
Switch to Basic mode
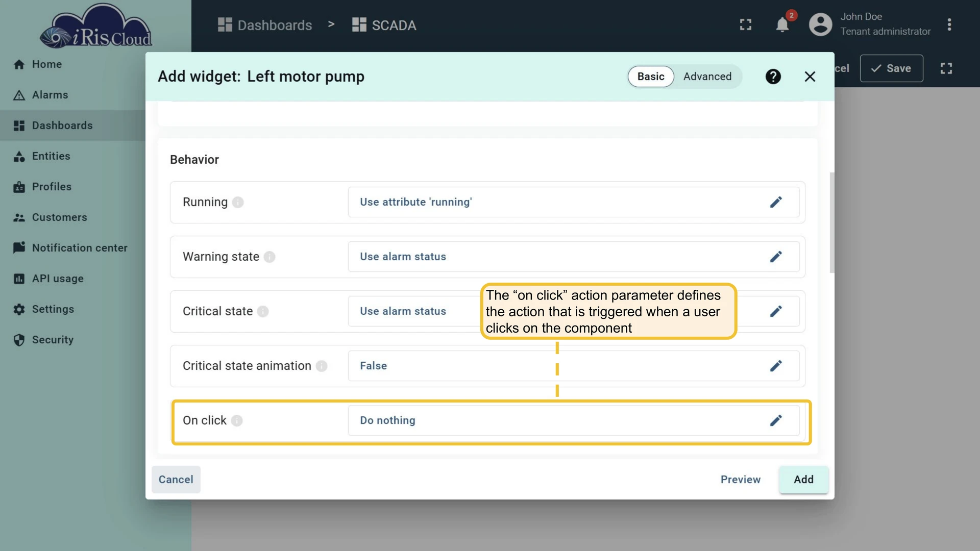[651, 77]
